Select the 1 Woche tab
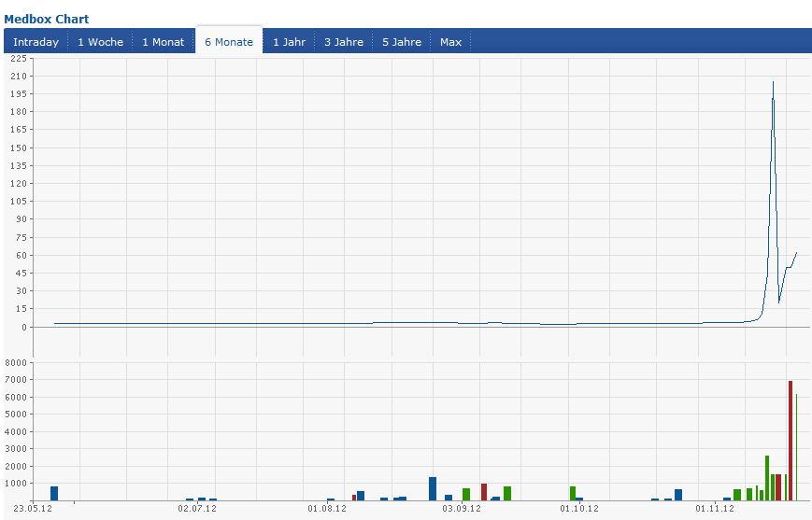812x520 pixels. [x=101, y=42]
